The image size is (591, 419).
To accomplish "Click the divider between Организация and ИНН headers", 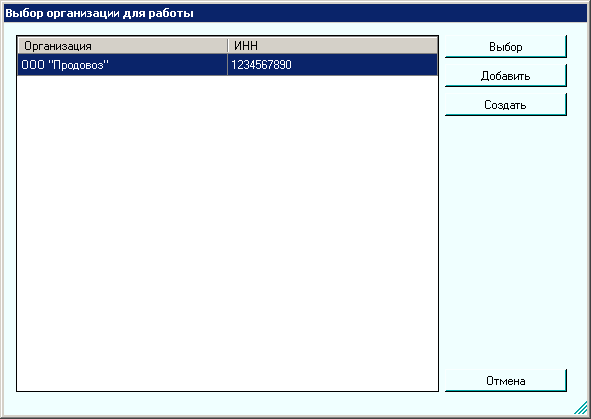I will [228, 46].
